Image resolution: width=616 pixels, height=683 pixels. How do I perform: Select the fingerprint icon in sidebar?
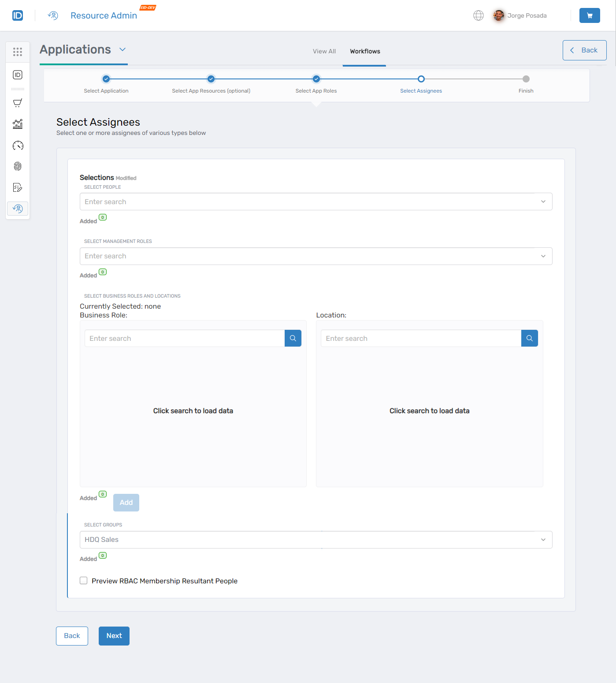pos(18,166)
